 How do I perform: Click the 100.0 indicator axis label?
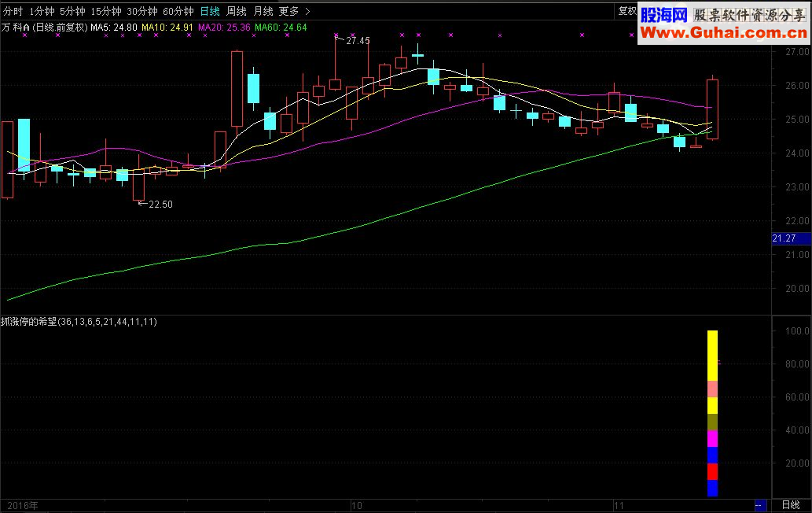[x=797, y=330]
